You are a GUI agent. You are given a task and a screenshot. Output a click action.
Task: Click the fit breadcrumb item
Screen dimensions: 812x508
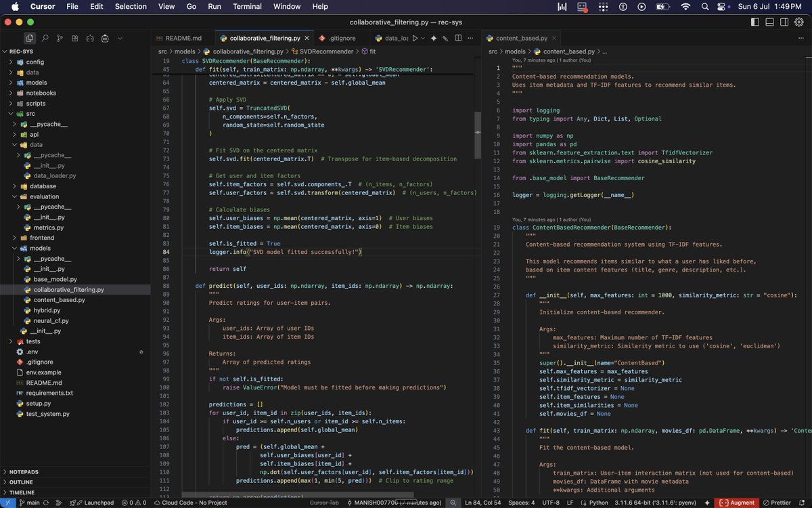tap(369, 51)
